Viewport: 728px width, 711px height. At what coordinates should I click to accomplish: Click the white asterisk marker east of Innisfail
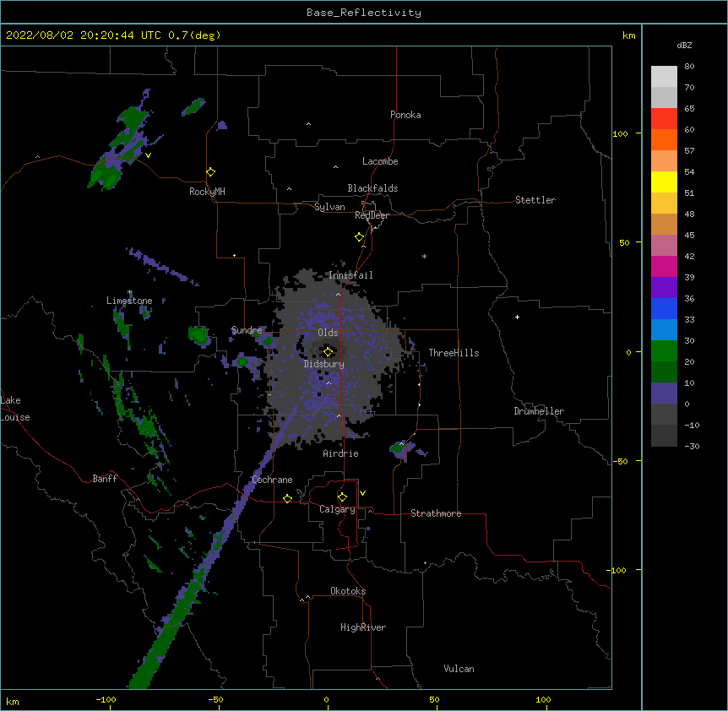tap(424, 256)
